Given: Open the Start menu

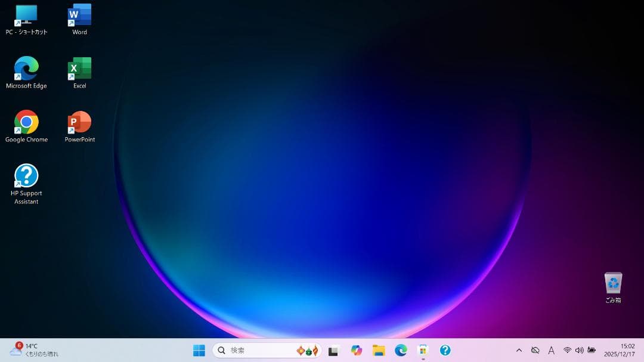Looking at the screenshot, I should 199,351.
